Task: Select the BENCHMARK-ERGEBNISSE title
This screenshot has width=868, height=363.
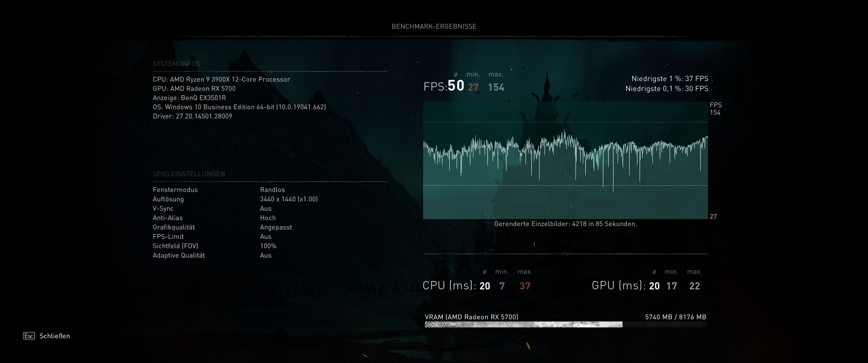Action: click(434, 26)
